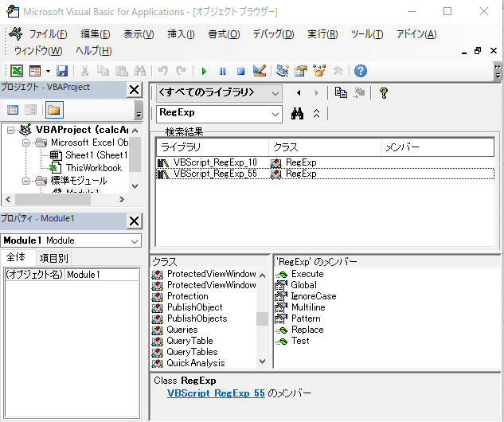Click the Search binoculars button in Object Browser
504x422 pixels.
297,114
